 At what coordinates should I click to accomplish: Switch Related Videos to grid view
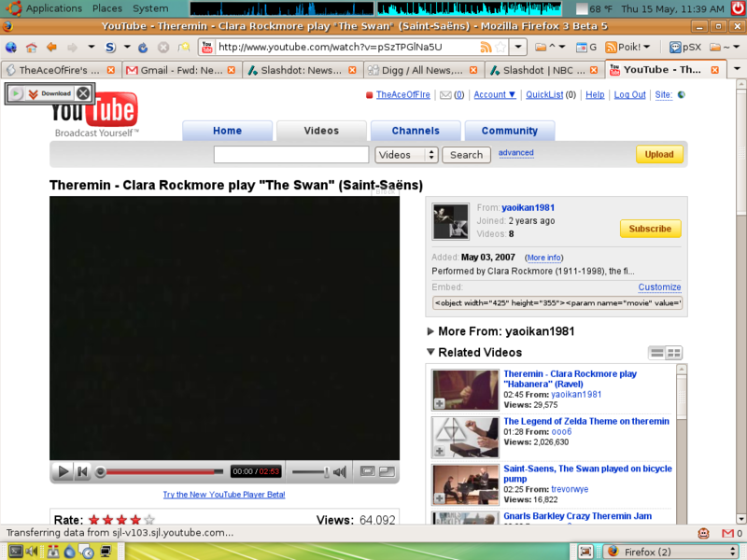pos(674,353)
